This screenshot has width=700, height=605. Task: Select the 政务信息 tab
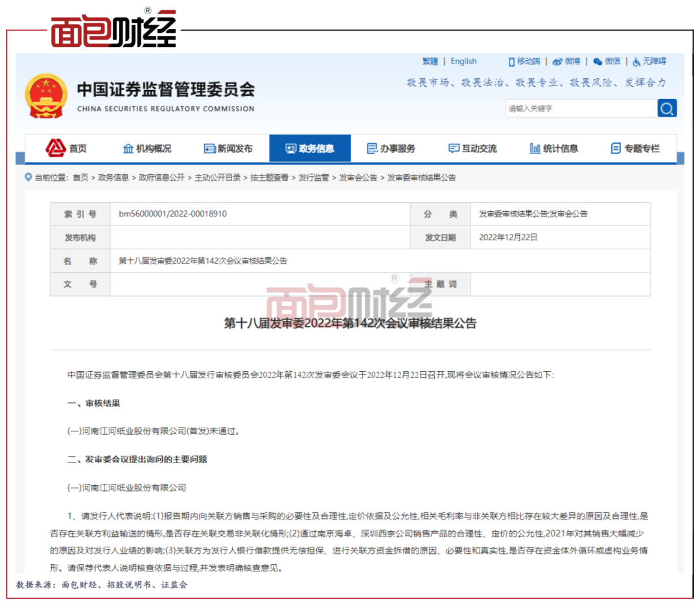tap(310, 149)
